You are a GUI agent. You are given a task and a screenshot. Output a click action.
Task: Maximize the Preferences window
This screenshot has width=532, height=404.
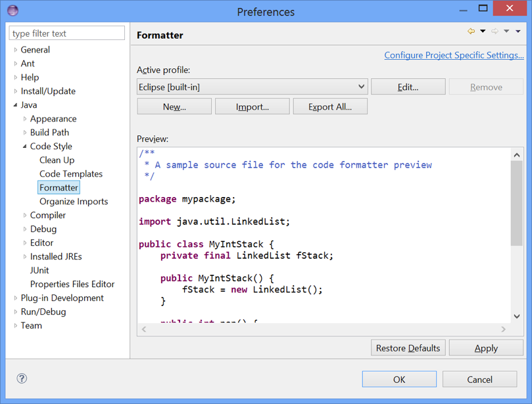tap(483, 9)
